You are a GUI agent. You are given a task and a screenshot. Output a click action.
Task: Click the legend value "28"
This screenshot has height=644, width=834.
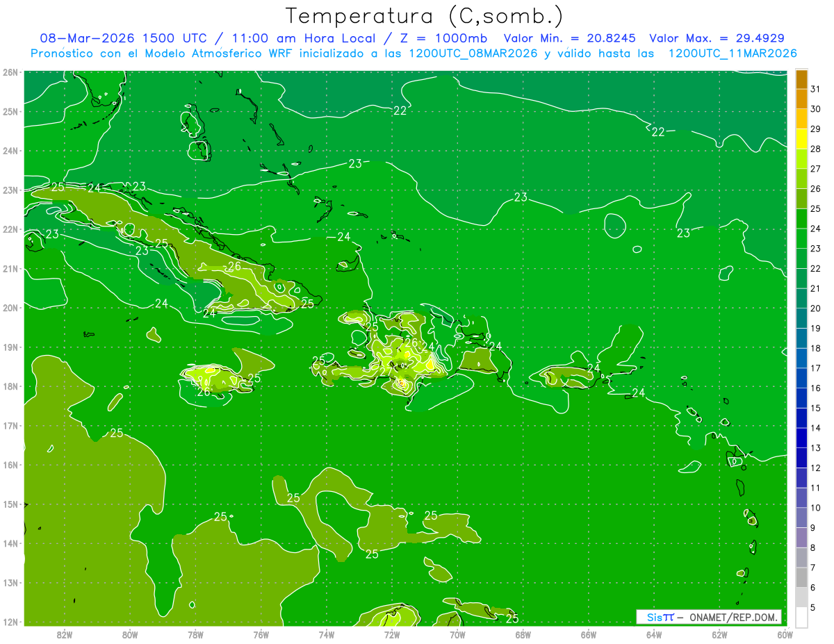click(x=815, y=149)
